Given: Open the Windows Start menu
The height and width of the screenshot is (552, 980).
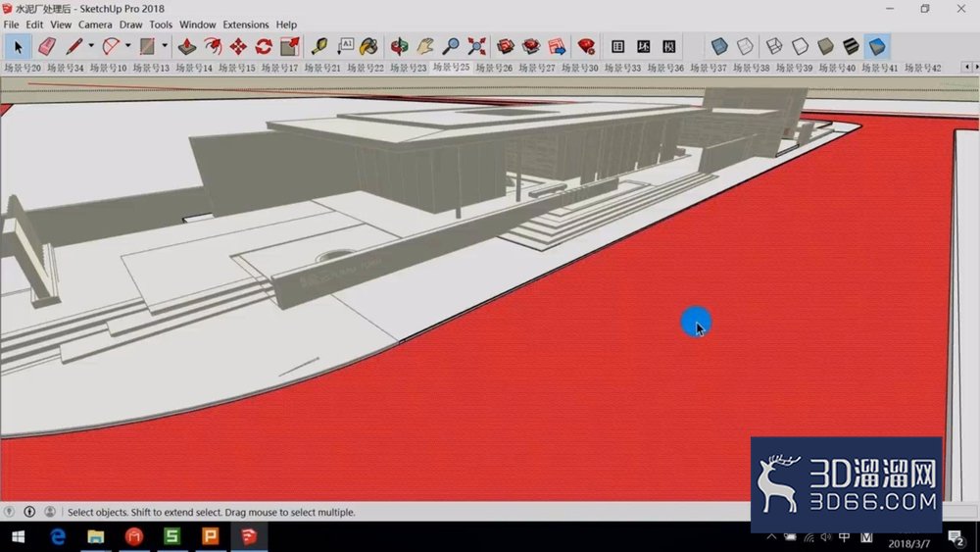Looking at the screenshot, I should pyautogui.click(x=18, y=536).
